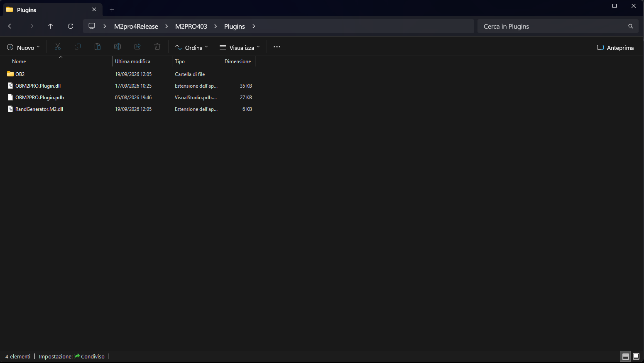
Task: Click the Condiviso status bar entry
Action: pyautogui.click(x=89, y=356)
